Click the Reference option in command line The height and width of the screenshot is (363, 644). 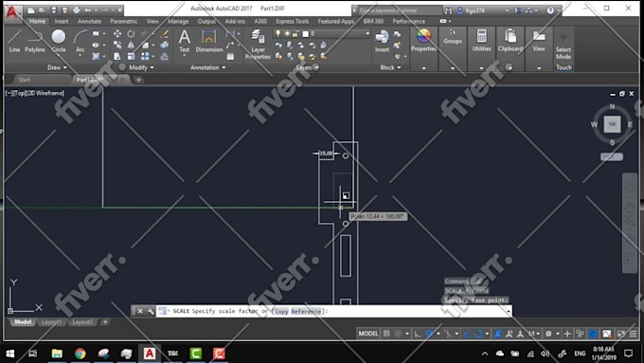coord(307,311)
